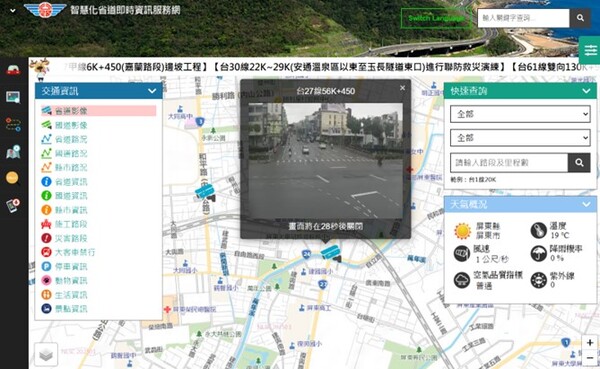Click the mascot icon beside the news ticker
Screen dimensions: 600x369
41,69
